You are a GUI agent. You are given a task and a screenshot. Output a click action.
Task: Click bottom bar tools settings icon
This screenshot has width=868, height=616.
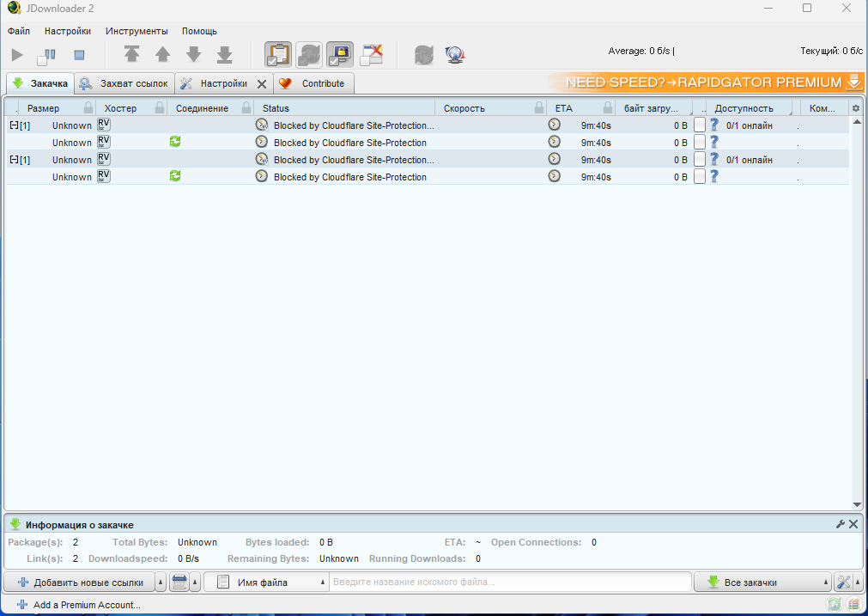click(x=844, y=582)
